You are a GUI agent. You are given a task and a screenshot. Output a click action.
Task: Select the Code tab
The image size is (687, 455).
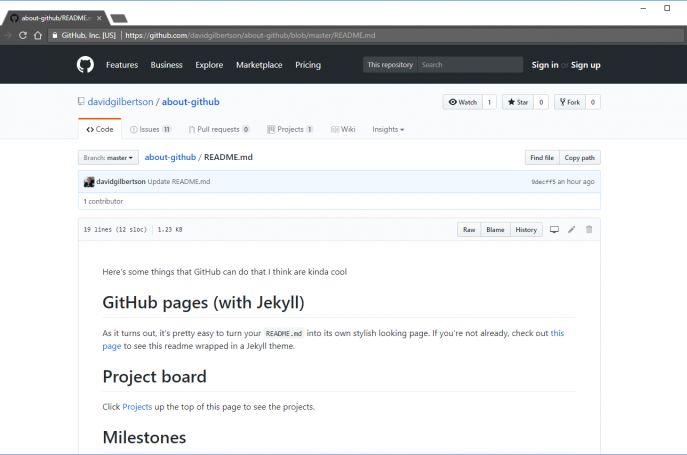(100, 129)
